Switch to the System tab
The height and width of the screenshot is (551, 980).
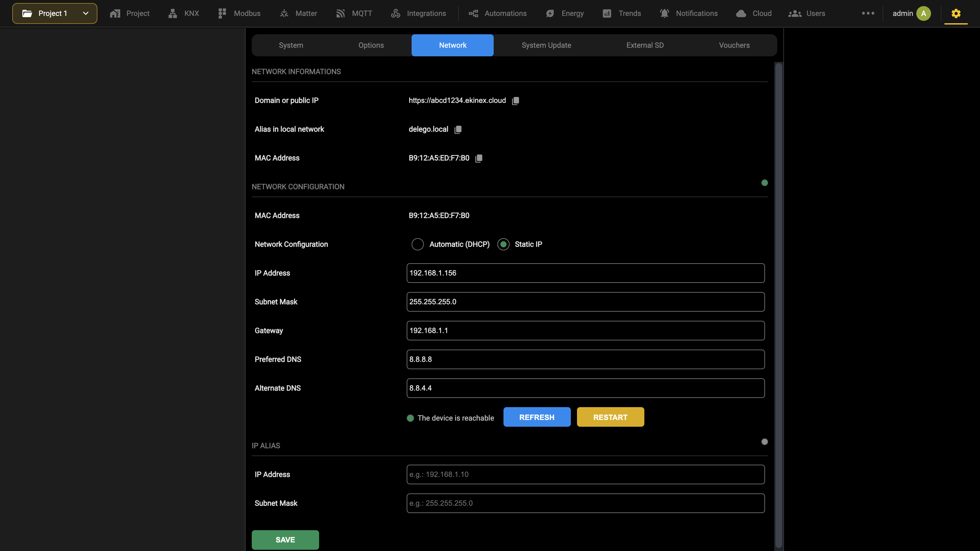click(x=291, y=45)
